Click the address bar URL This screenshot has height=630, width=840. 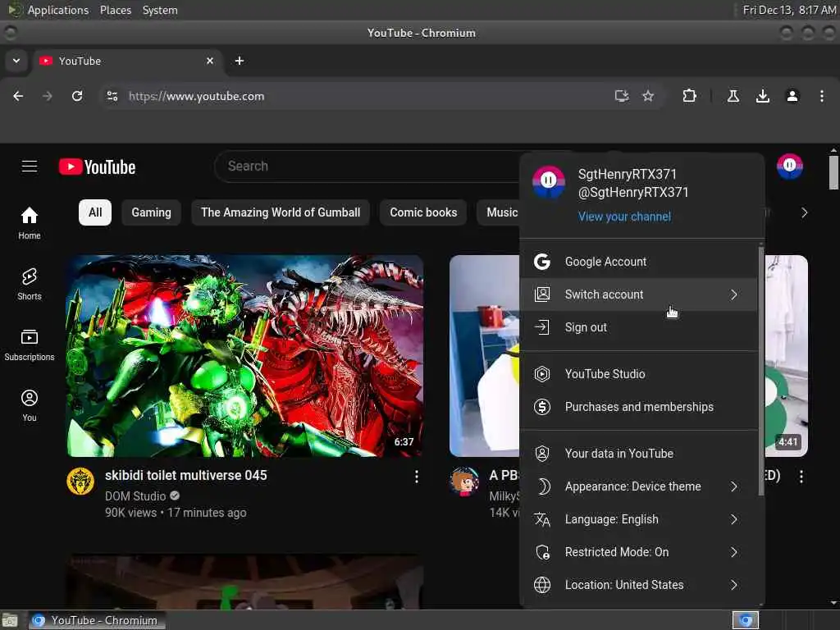(196, 97)
